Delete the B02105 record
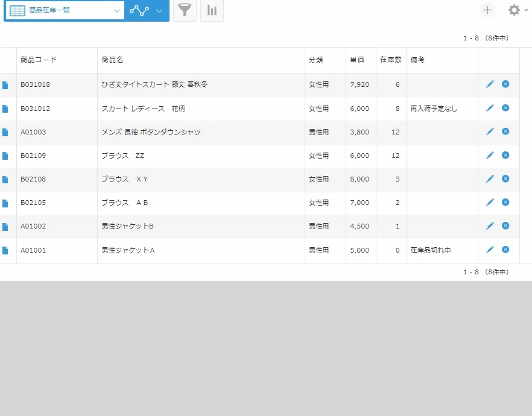Image resolution: width=532 pixels, height=416 pixels. coord(505,202)
